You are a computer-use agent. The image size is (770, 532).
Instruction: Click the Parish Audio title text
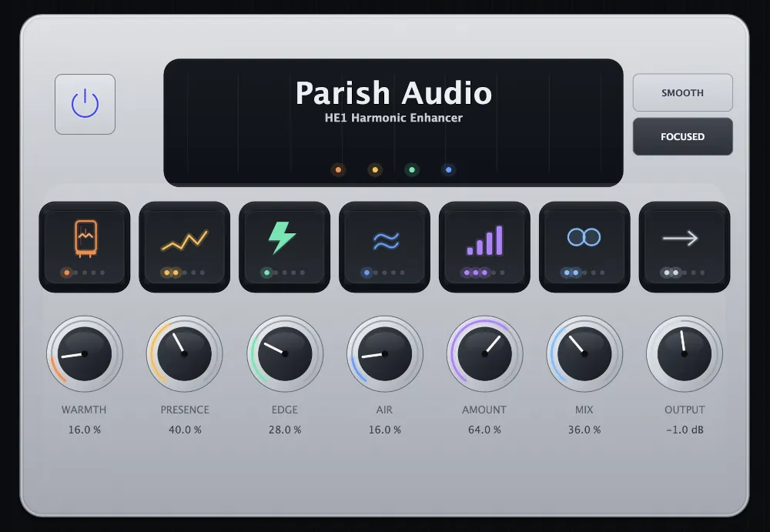coord(393,93)
